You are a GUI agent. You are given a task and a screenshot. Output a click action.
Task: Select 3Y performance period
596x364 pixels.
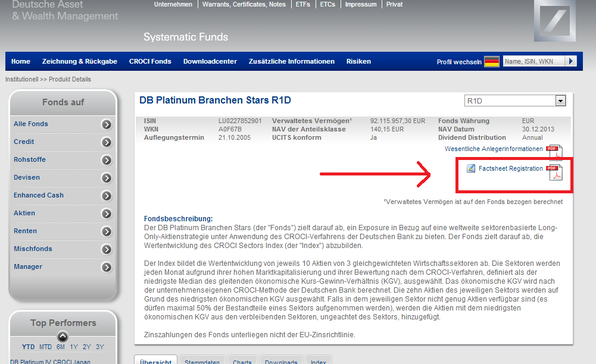coord(100,347)
